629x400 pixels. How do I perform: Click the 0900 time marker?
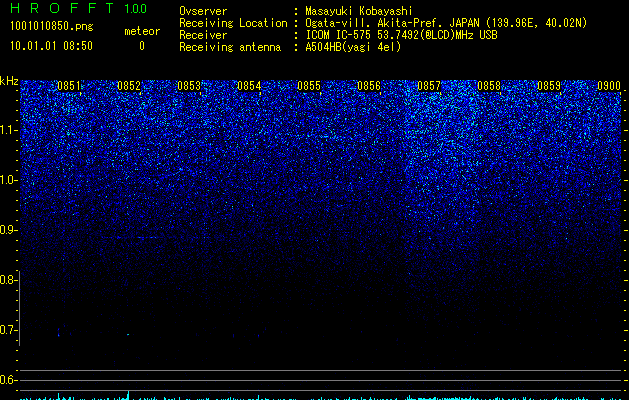[x=609, y=86]
